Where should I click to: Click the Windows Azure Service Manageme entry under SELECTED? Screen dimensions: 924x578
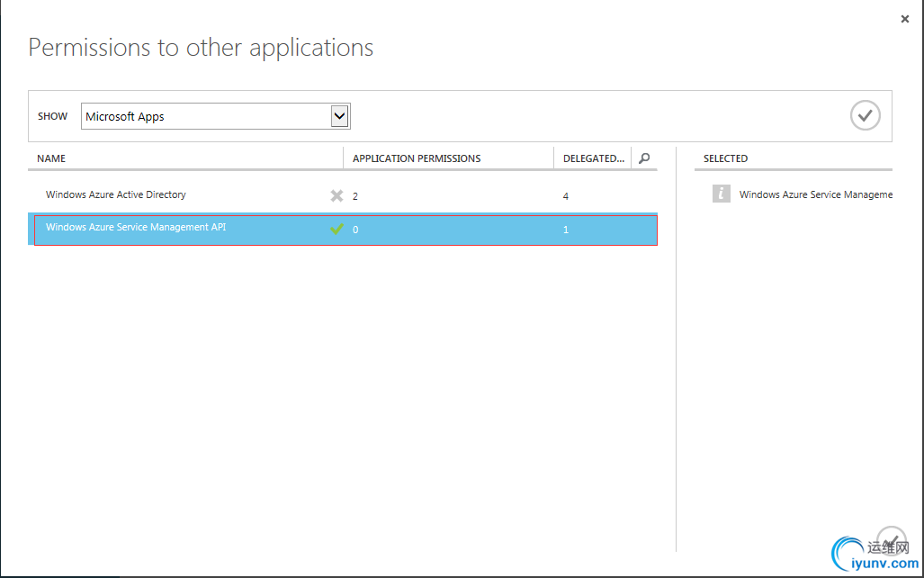[815, 194]
